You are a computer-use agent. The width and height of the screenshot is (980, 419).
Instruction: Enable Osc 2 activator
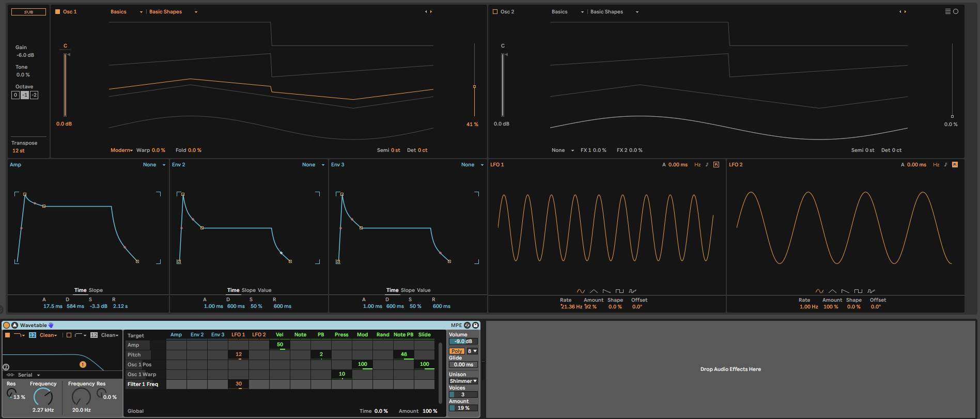coord(495,11)
